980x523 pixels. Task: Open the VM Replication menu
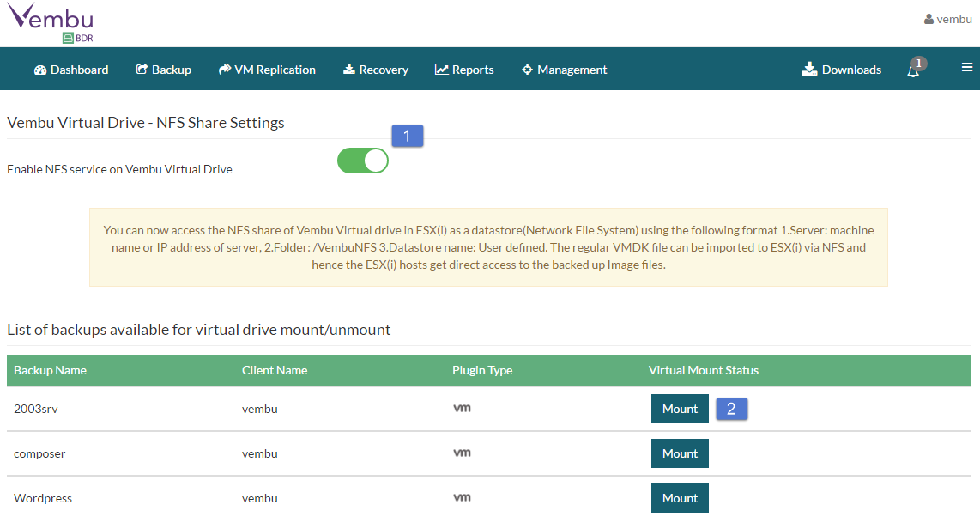click(267, 70)
